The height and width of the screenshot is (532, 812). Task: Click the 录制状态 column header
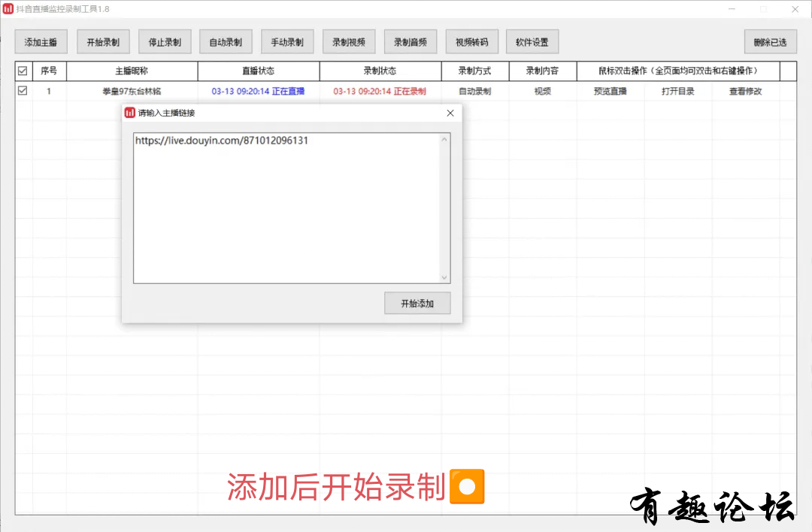[380, 71]
